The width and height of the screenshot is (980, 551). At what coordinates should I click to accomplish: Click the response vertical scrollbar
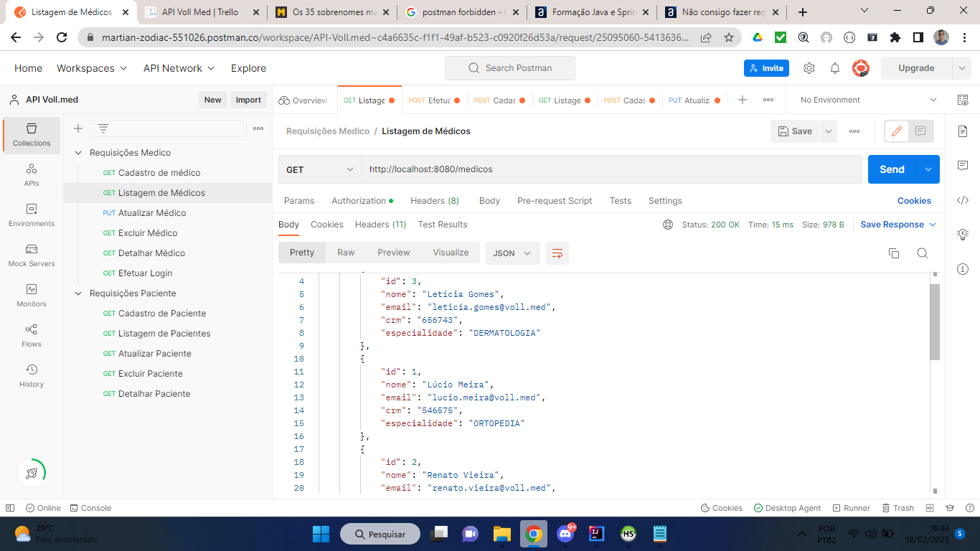point(934,321)
